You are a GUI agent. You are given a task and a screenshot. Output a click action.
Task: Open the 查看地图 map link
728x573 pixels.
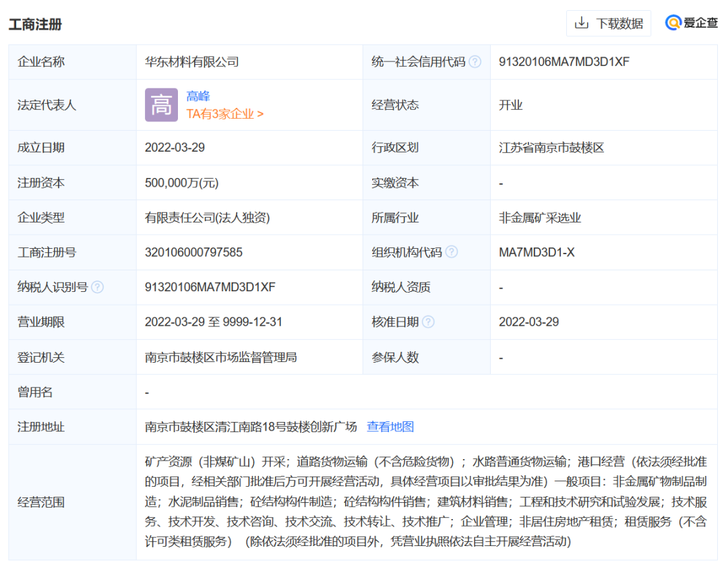[x=390, y=427]
